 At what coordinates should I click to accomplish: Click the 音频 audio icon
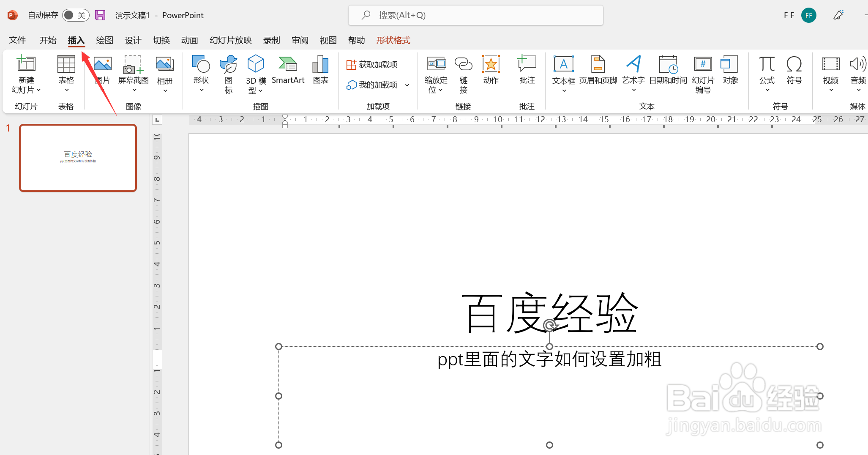click(x=858, y=64)
